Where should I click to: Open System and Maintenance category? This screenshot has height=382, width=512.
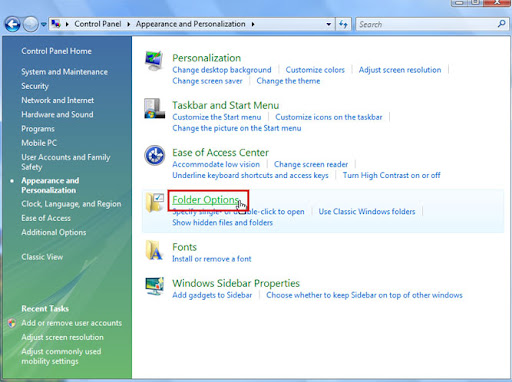click(64, 72)
